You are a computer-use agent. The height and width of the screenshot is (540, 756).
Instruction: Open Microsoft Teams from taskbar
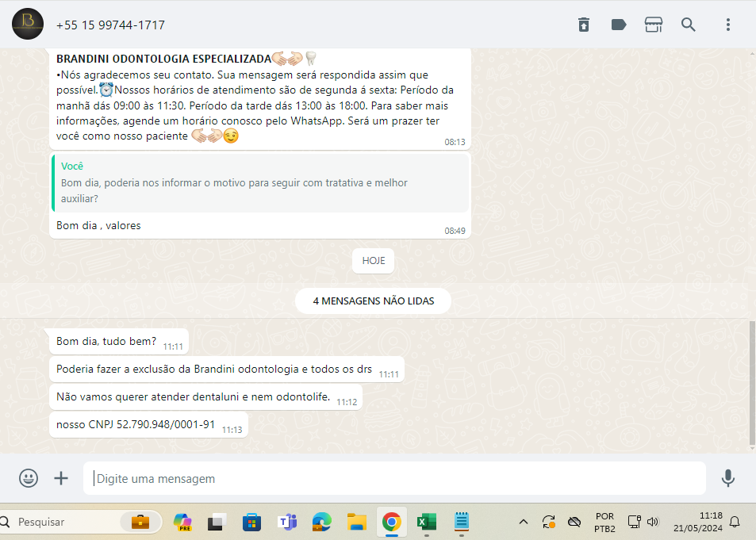pos(287,522)
